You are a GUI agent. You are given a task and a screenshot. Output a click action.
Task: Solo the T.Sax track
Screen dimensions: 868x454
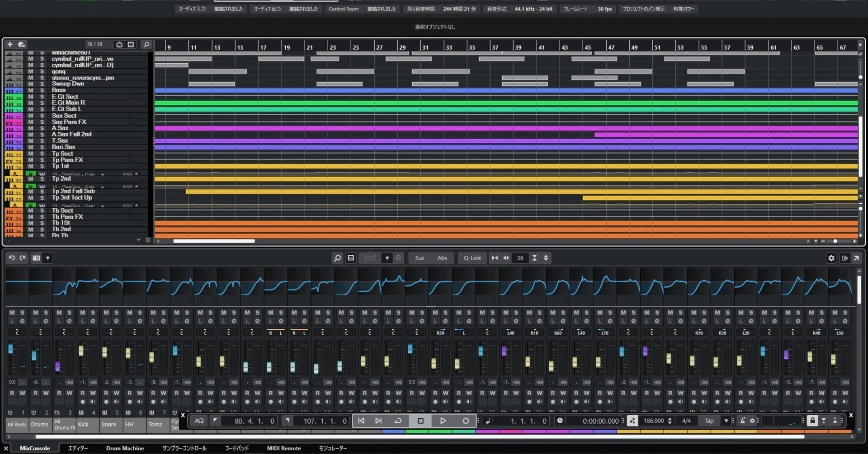pyautogui.click(x=42, y=141)
